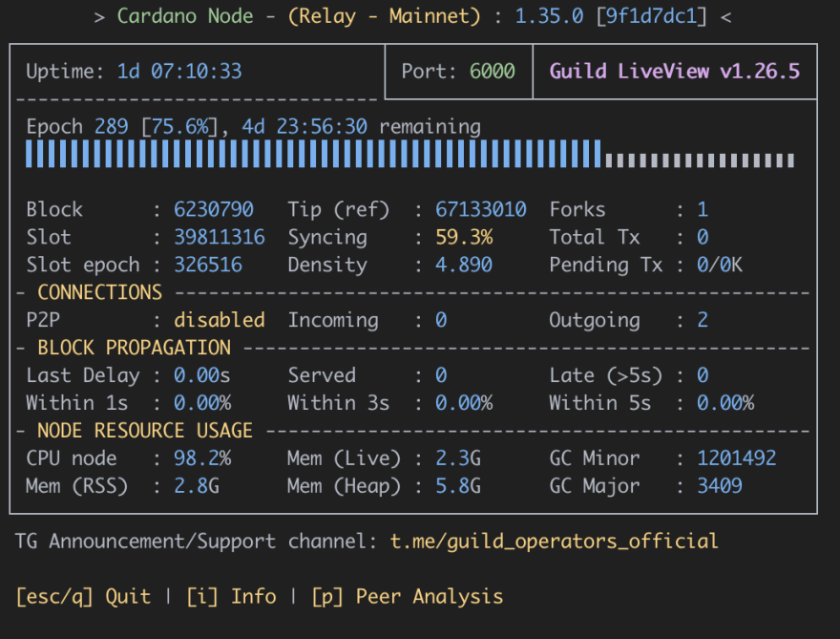The height and width of the screenshot is (639, 840).
Task: Click the commit hash [9f1d7dc1]
Action: click(x=651, y=16)
